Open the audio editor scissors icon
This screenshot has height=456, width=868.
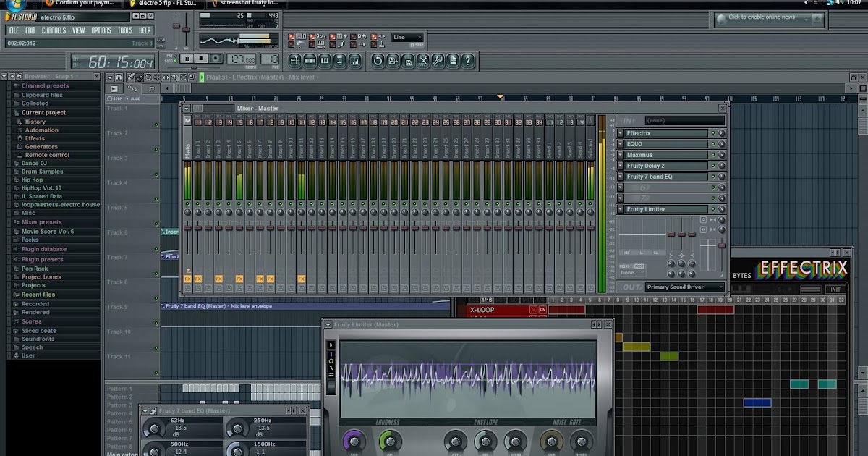click(x=423, y=61)
